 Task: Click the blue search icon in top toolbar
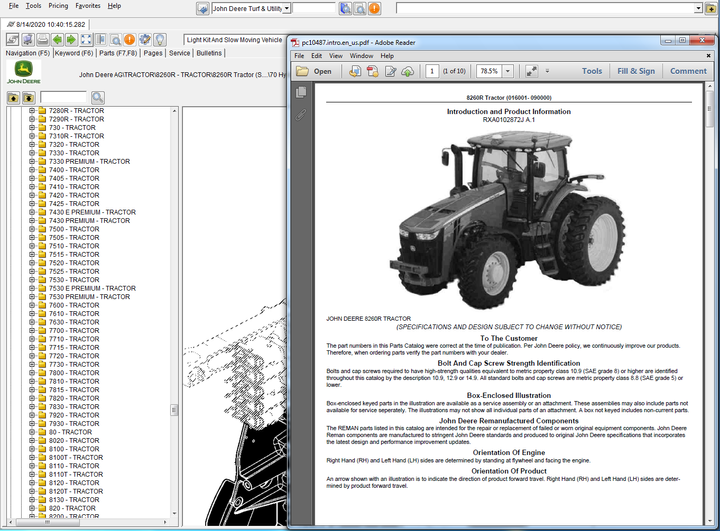[x=345, y=8]
